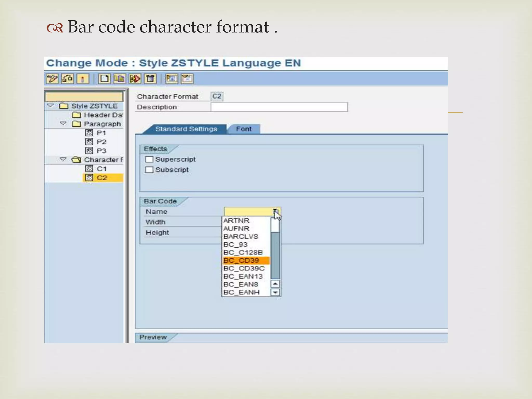This screenshot has width=532, height=399.
Task: Enable the Subscript checkbox
Action: pyautogui.click(x=149, y=170)
